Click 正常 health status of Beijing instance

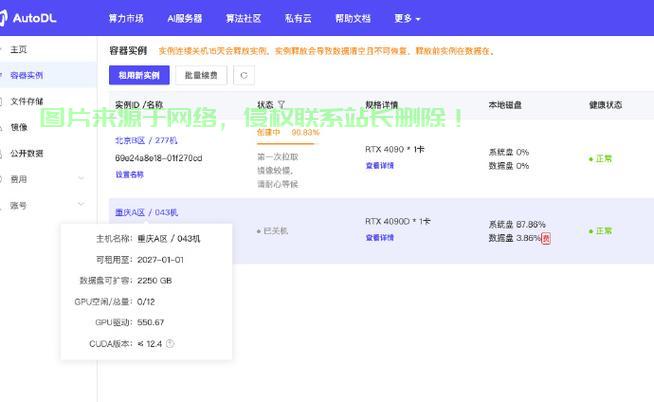pyautogui.click(x=601, y=158)
